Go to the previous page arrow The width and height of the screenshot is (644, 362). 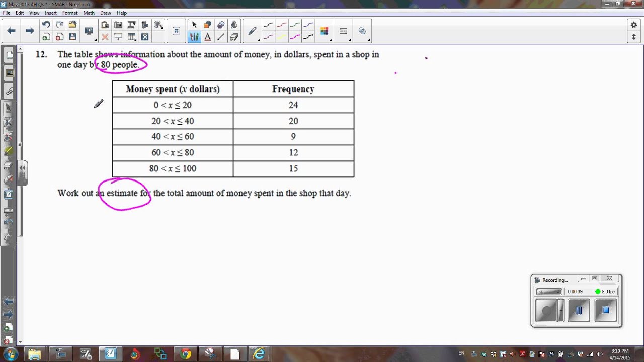[11, 31]
